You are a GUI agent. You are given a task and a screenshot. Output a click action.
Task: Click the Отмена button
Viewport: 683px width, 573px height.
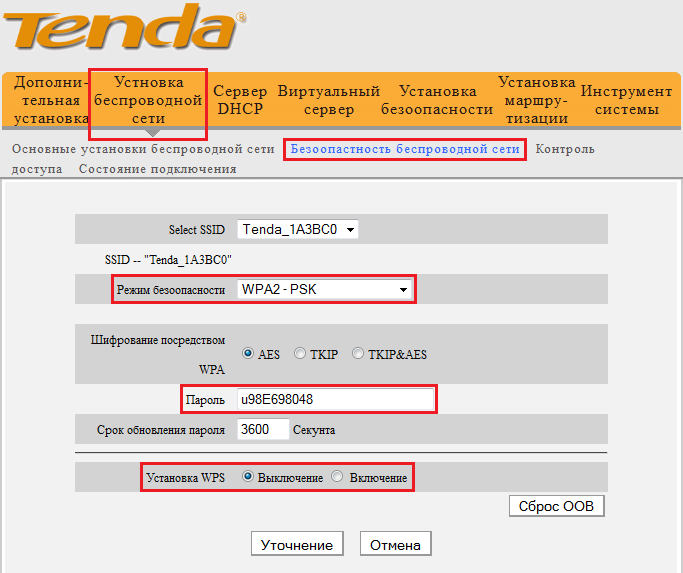396,543
